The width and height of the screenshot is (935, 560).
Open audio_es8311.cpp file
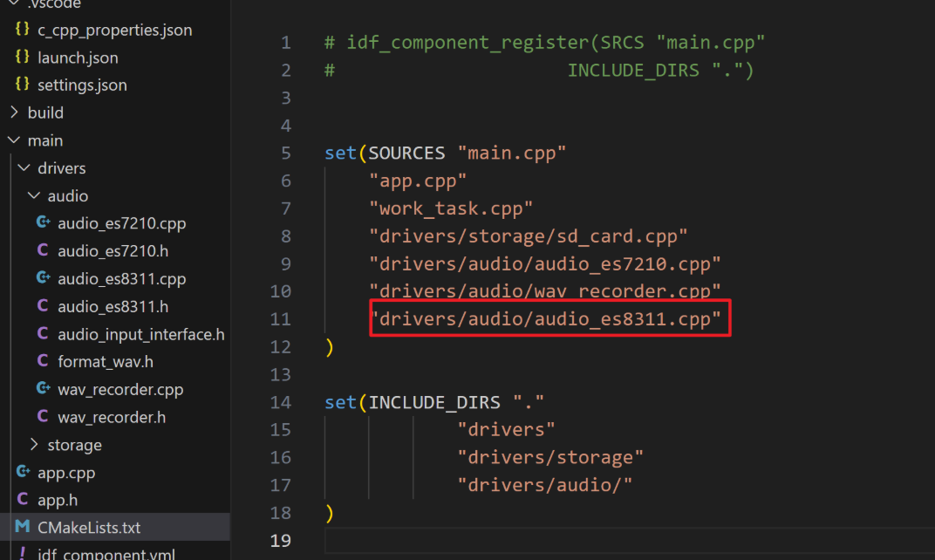(121, 279)
